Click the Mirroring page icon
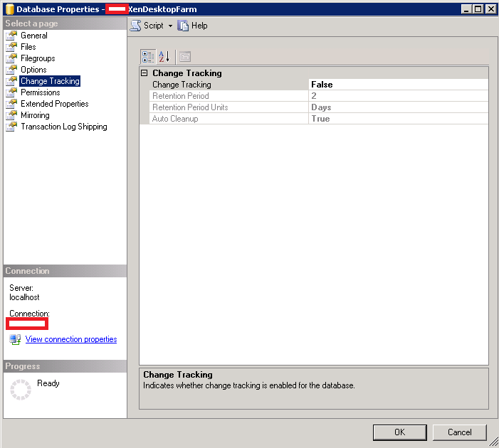Screen dimensions: 499x448 (x=11, y=115)
